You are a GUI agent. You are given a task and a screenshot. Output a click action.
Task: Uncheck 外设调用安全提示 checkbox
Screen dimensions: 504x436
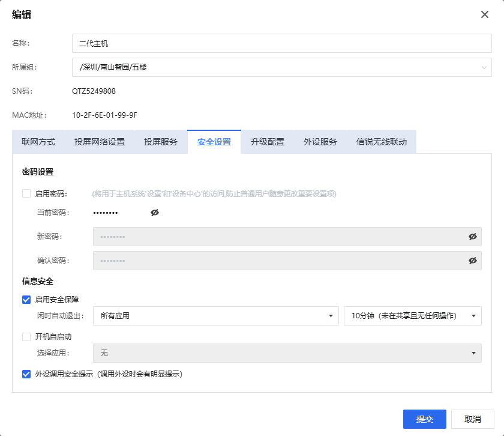[26, 374]
